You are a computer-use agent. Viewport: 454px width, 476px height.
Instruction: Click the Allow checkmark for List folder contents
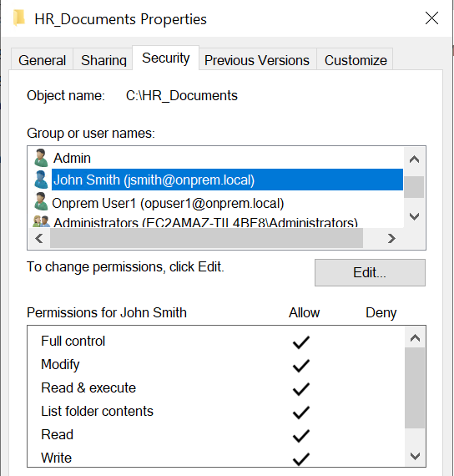pyautogui.click(x=301, y=413)
